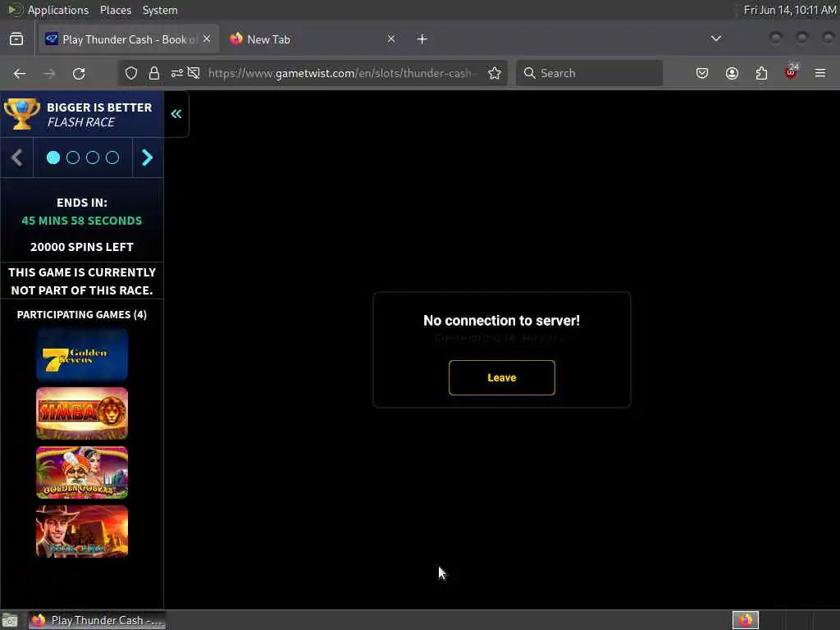The height and width of the screenshot is (630, 840).
Task: Open the site permissions icon
Action: tap(177, 73)
